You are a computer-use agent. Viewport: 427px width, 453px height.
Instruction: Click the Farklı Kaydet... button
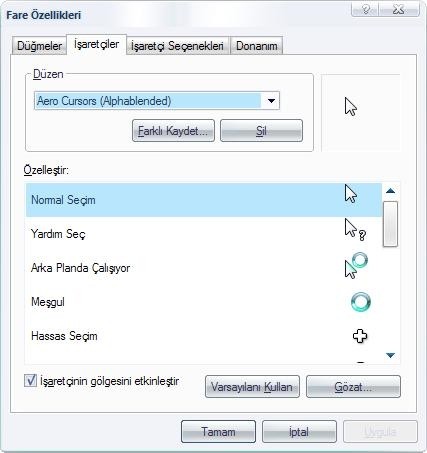click(173, 131)
